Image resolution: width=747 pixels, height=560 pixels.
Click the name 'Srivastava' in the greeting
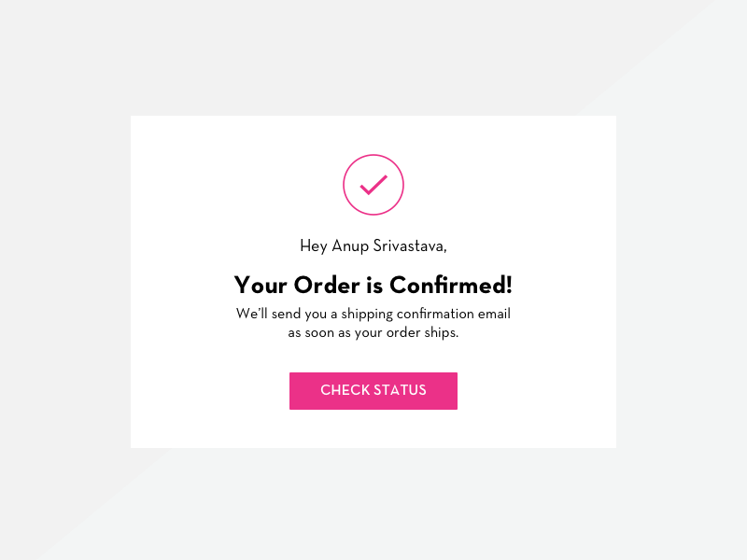pyautogui.click(x=410, y=246)
